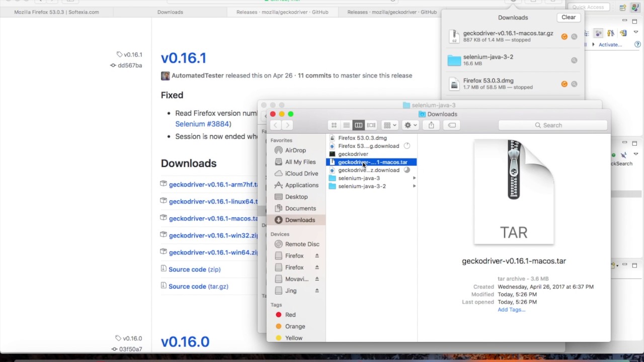This screenshot has width=644, height=362.
Task: Eject the Jing volume
Action: [x=317, y=291]
